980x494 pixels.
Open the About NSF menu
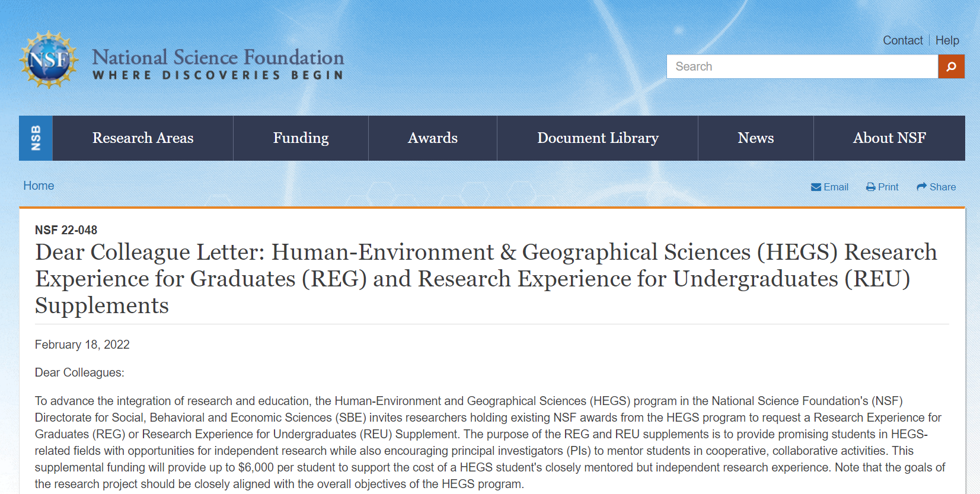point(889,138)
